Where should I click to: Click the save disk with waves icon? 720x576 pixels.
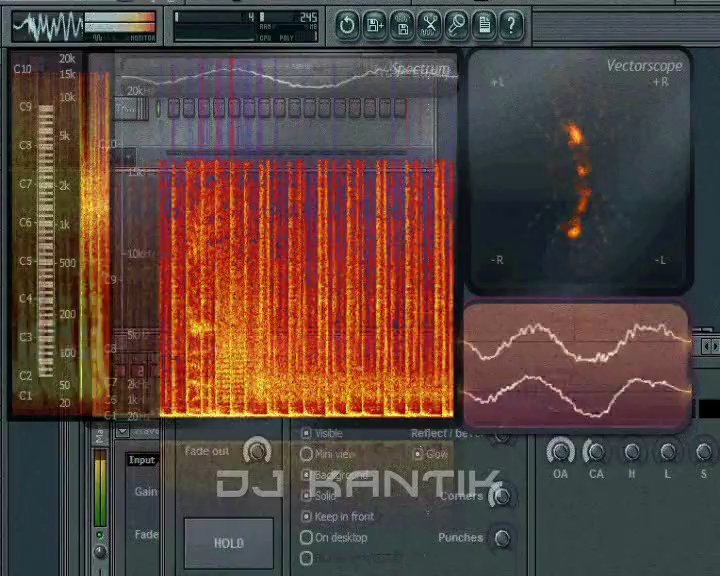(402, 24)
